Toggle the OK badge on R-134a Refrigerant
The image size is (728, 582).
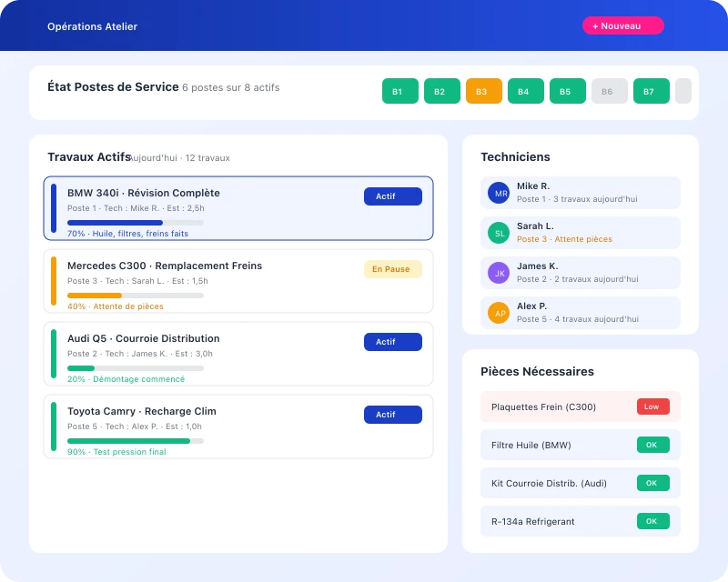pyautogui.click(x=652, y=521)
